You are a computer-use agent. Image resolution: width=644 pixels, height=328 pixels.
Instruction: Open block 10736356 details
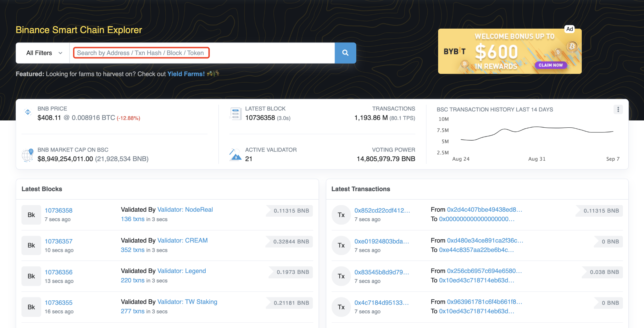pos(58,272)
